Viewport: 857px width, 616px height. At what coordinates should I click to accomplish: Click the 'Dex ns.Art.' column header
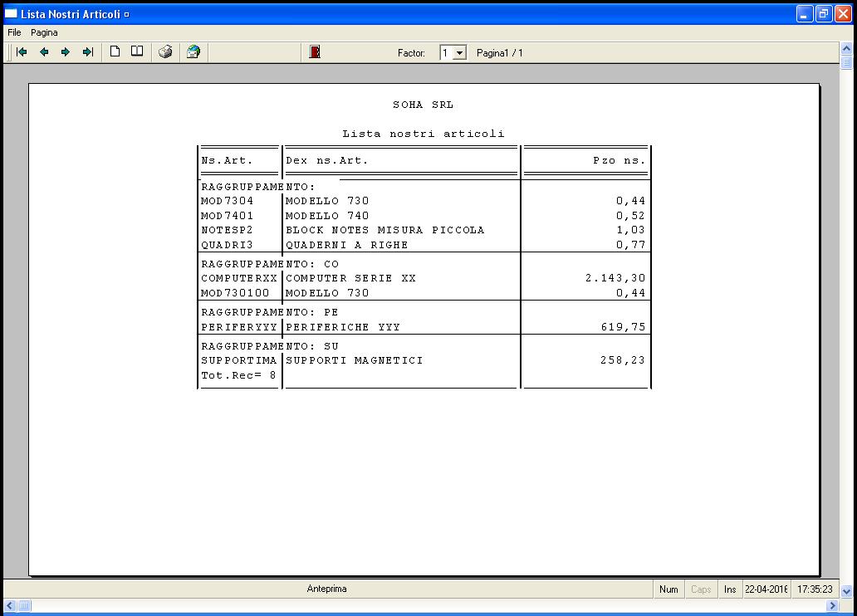(327, 160)
